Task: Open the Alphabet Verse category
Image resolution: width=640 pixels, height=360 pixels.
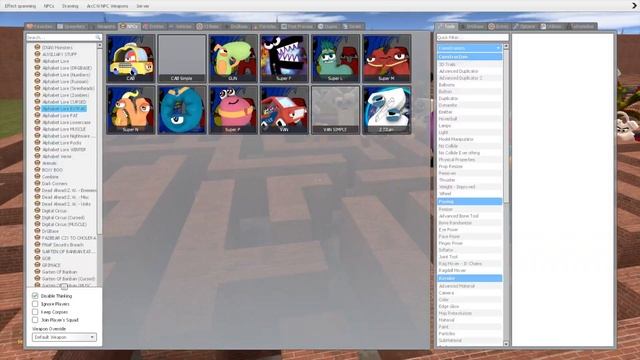Action: click(57, 156)
